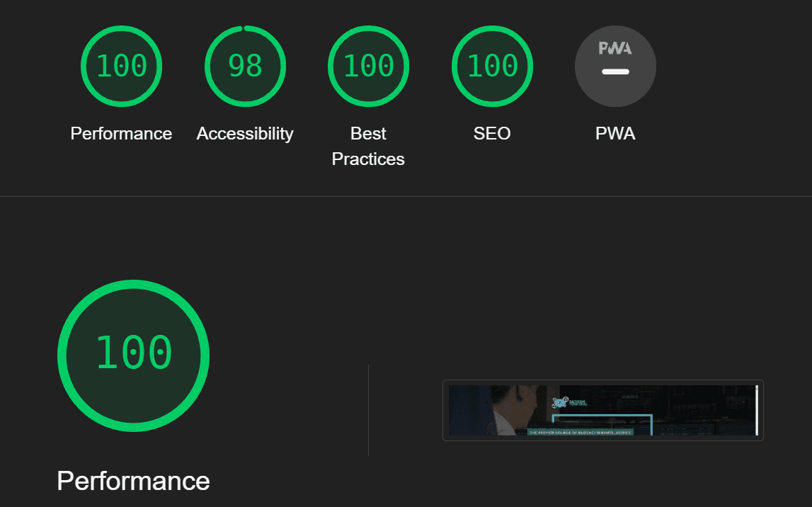Click the large Performance gauge showing 100
The width and height of the screenshot is (812, 507).
tap(134, 355)
